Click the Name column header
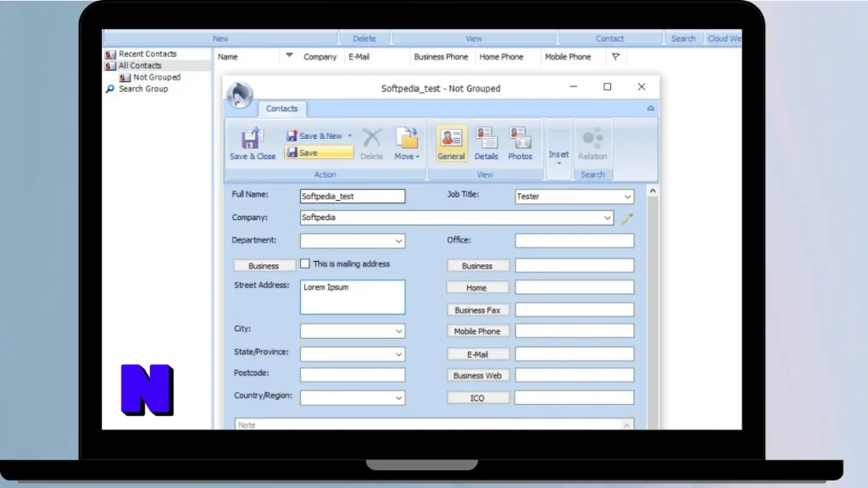 227,57
